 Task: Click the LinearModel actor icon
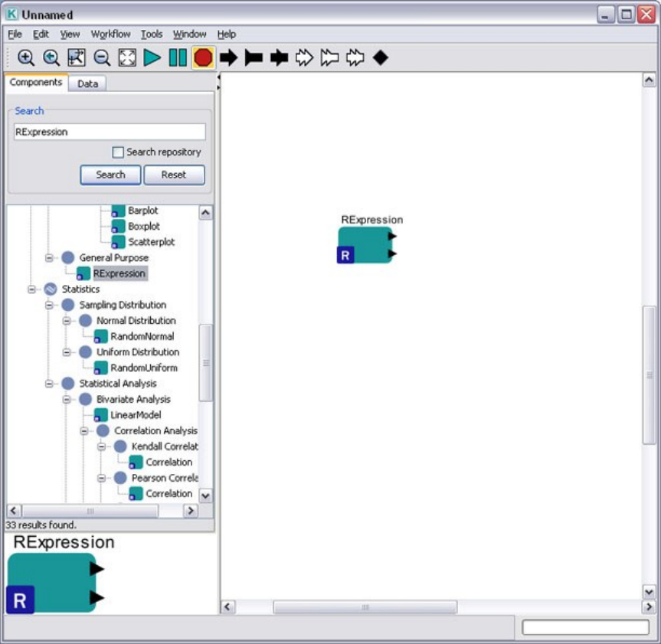coord(100,415)
